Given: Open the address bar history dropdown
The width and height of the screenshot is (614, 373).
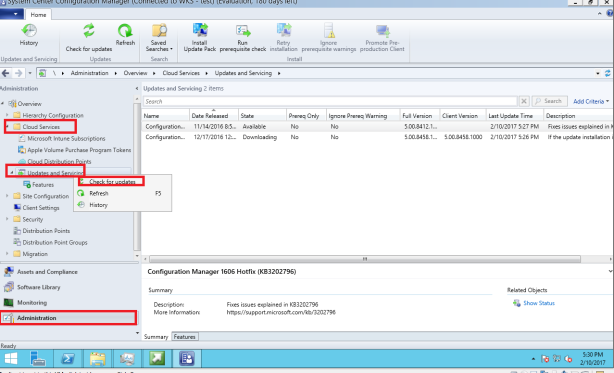Looking at the screenshot, I should click(598, 73).
